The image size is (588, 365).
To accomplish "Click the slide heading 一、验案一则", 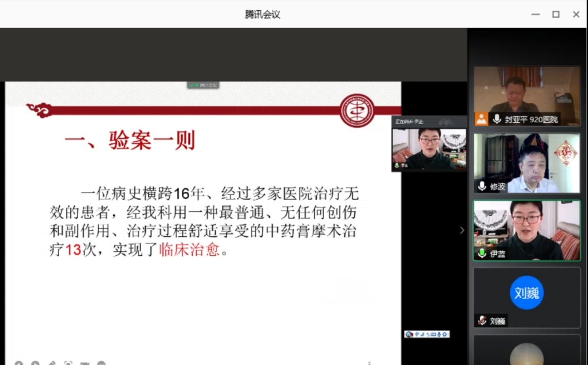I will point(130,140).
